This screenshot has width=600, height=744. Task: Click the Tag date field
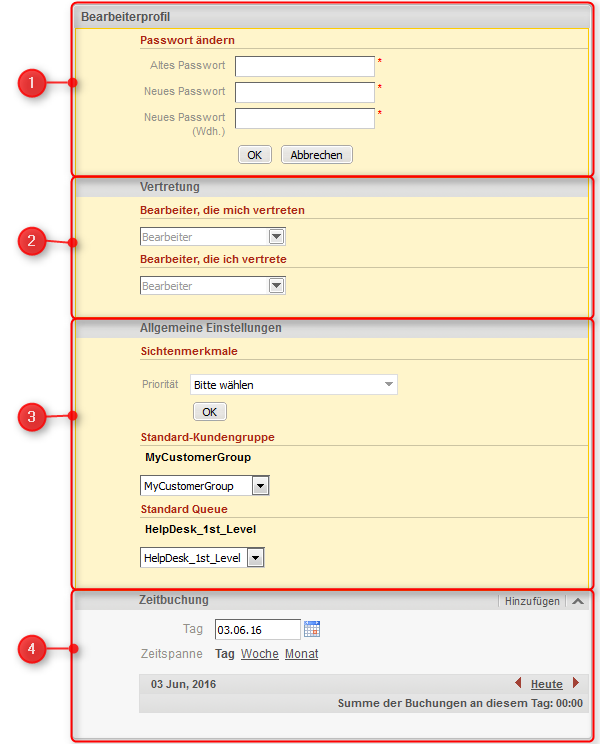click(x=257, y=629)
